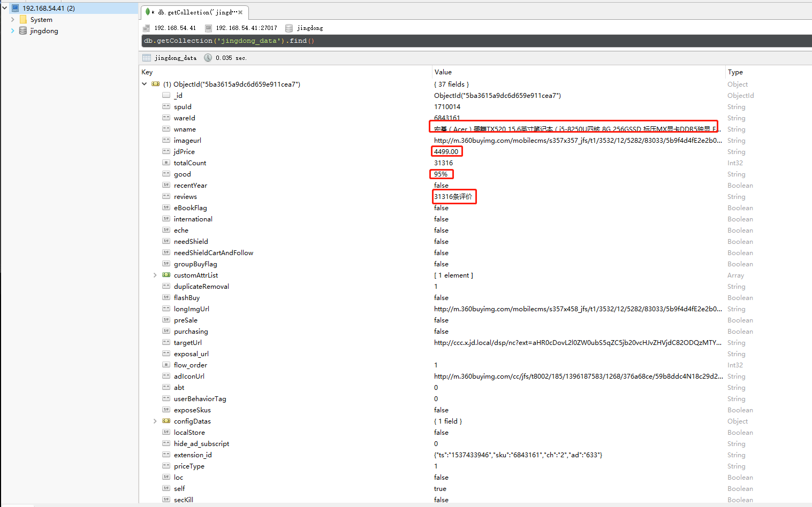Click the self value 'true'
Screen dimensions: 812x507
pos(440,488)
